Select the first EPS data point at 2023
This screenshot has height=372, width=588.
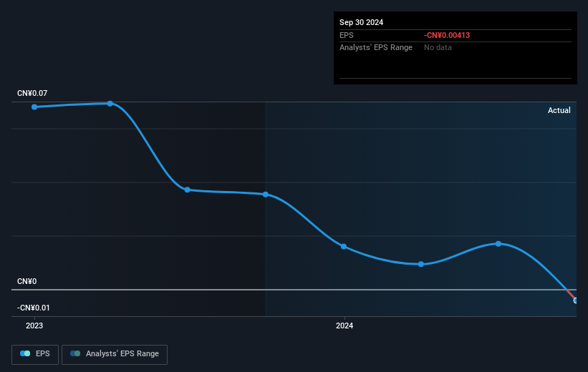[34, 107]
